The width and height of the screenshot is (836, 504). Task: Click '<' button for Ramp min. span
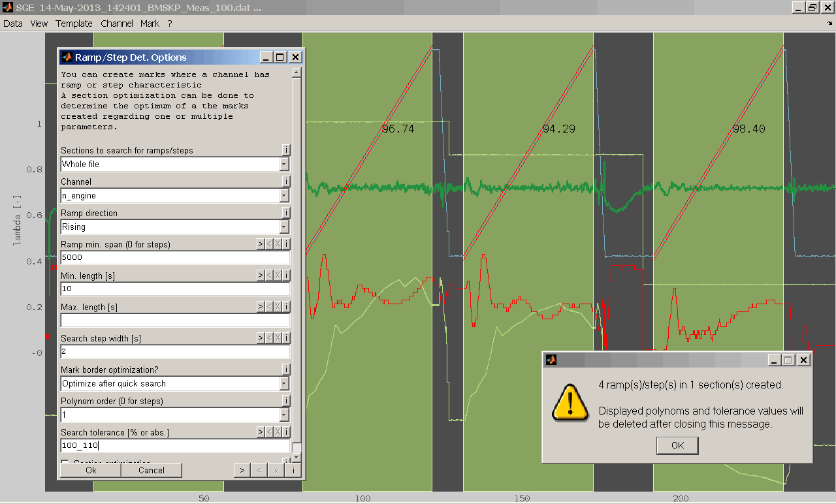coord(269,244)
